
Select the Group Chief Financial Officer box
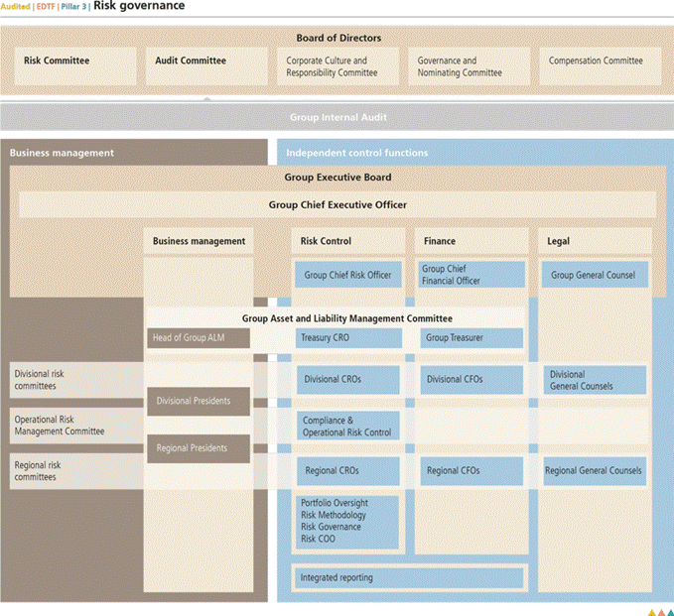click(471, 275)
